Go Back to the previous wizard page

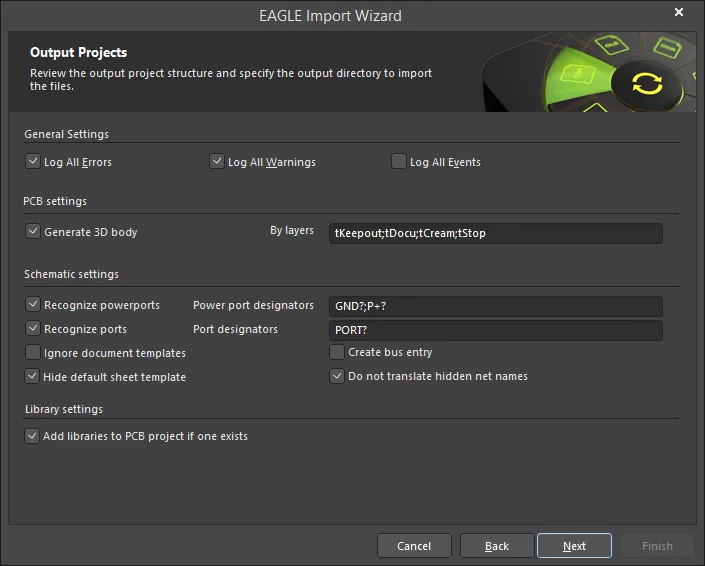point(497,546)
